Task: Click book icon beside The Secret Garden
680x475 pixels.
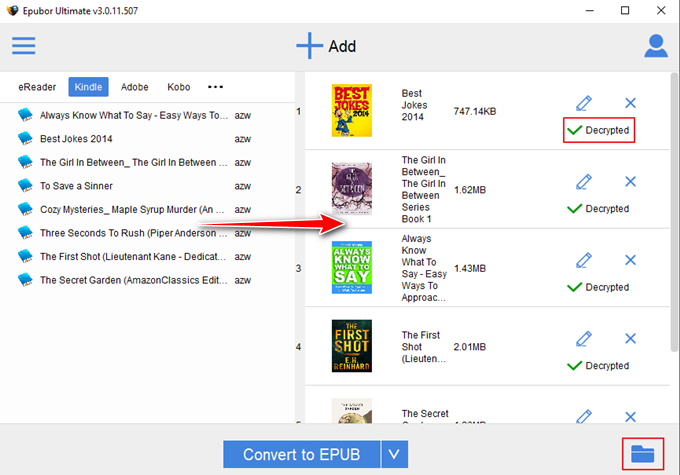Action: click(25, 280)
